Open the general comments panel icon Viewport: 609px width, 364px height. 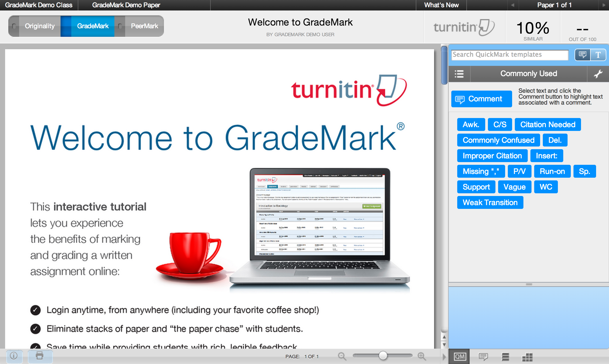click(x=483, y=357)
